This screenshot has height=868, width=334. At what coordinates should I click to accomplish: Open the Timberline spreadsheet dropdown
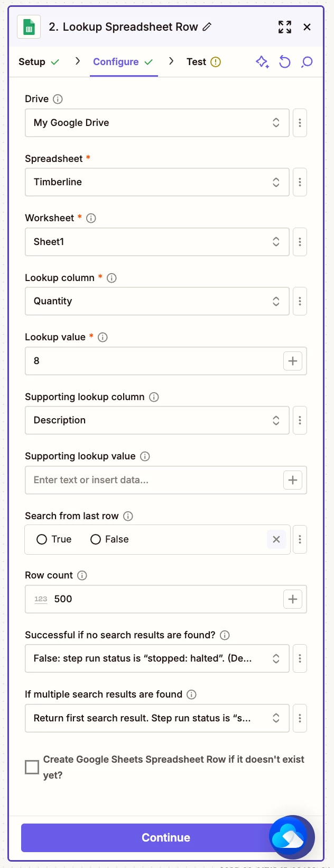click(157, 182)
